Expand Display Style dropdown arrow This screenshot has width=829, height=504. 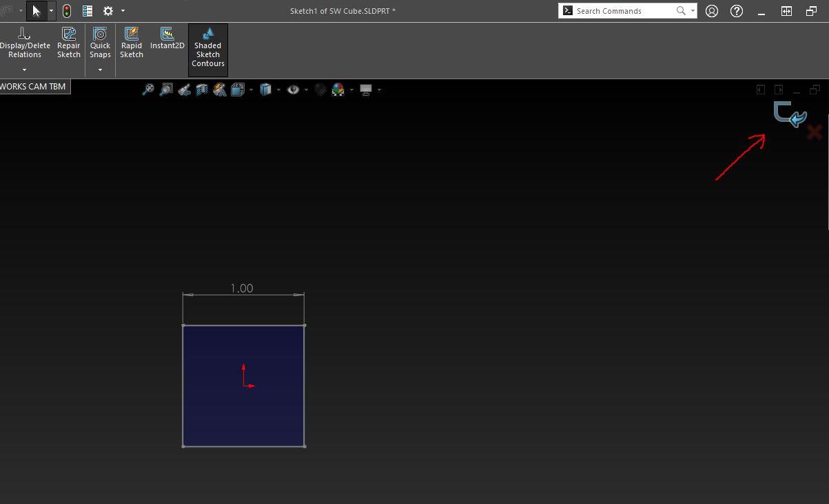coord(278,90)
